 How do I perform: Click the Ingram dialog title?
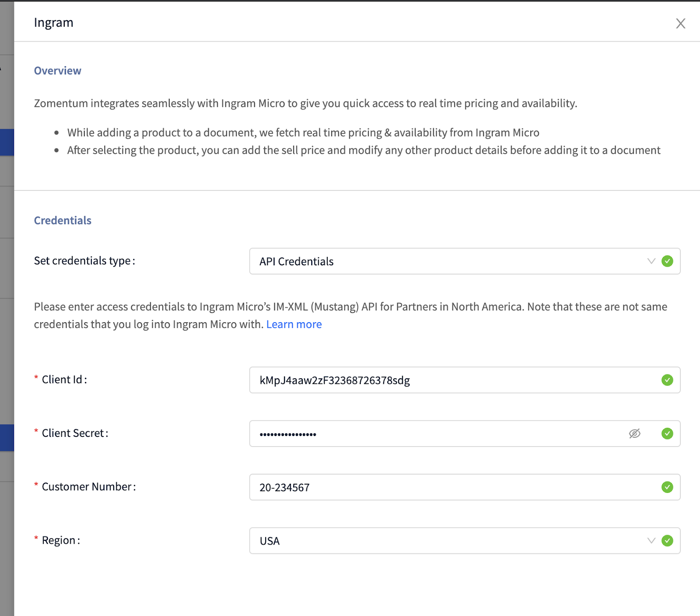click(x=53, y=22)
